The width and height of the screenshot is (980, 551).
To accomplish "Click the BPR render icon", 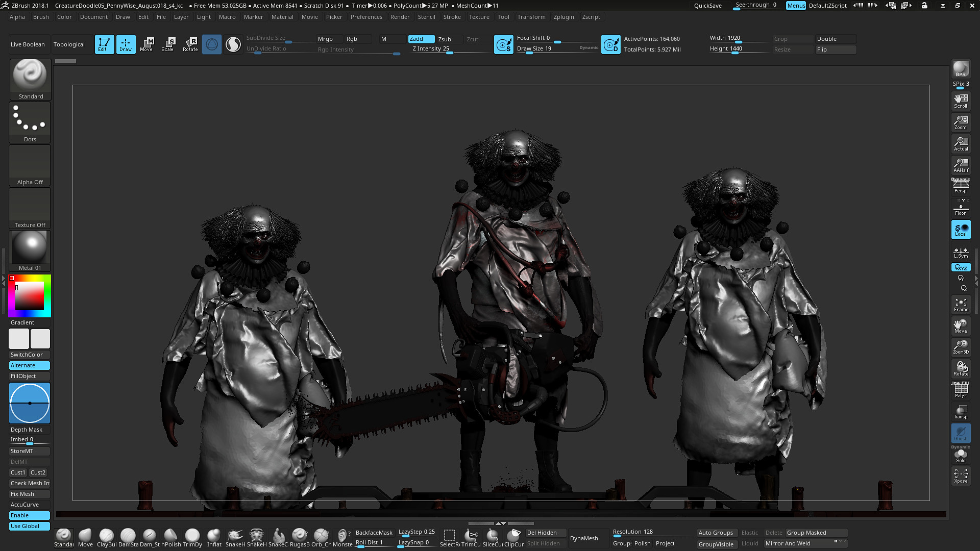I will pyautogui.click(x=961, y=69).
